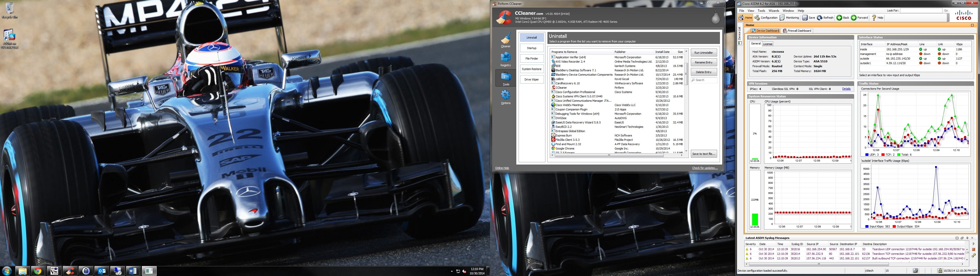Viewport: 980px width, 276px height.
Task: Open the ASDM File menu
Action: click(x=741, y=11)
